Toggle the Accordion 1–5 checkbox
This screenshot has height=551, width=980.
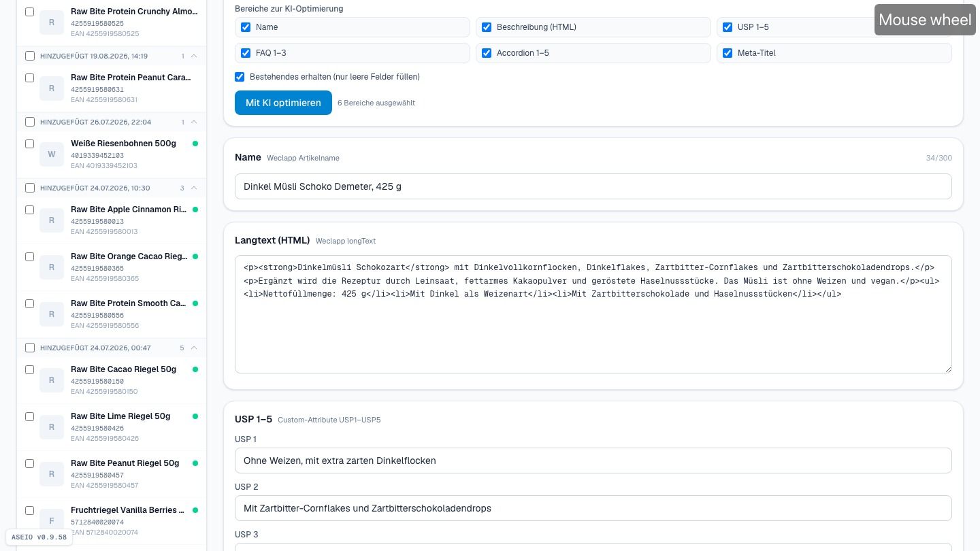(487, 53)
